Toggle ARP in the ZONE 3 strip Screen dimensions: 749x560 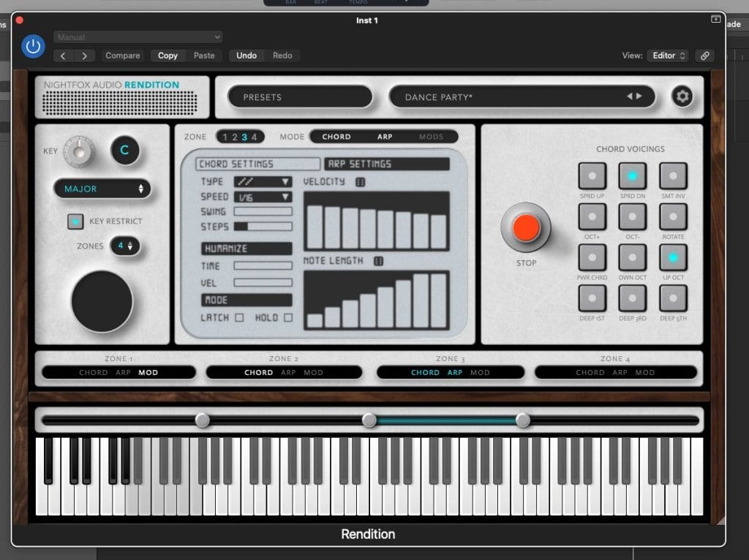tap(455, 372)
